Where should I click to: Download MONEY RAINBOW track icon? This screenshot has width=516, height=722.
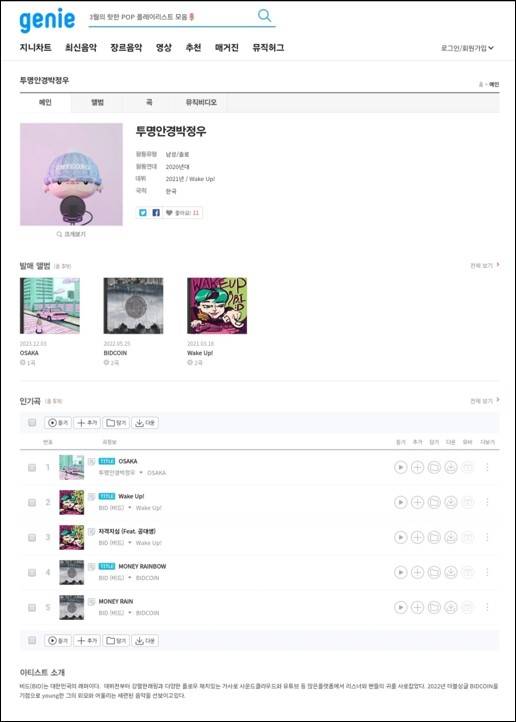(x=451, y=572)
